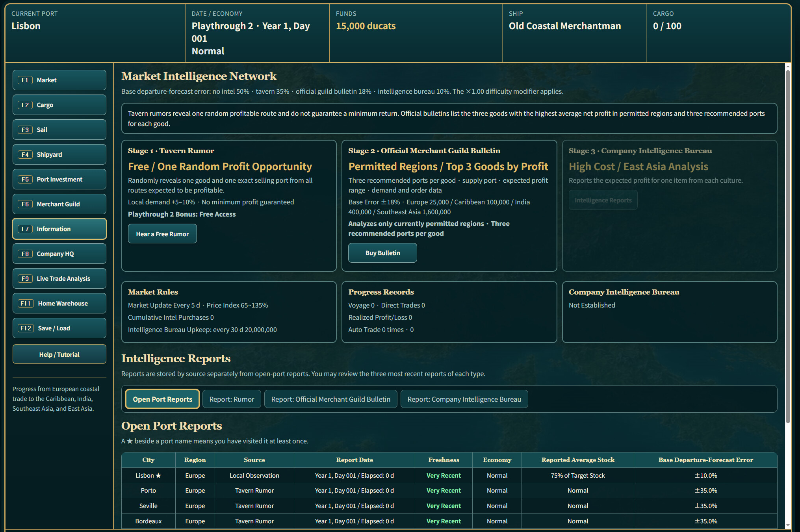Screen dimensions: 800x532
Task: Click Hear a Free Rumor
Action: click(x=162, y=234)
